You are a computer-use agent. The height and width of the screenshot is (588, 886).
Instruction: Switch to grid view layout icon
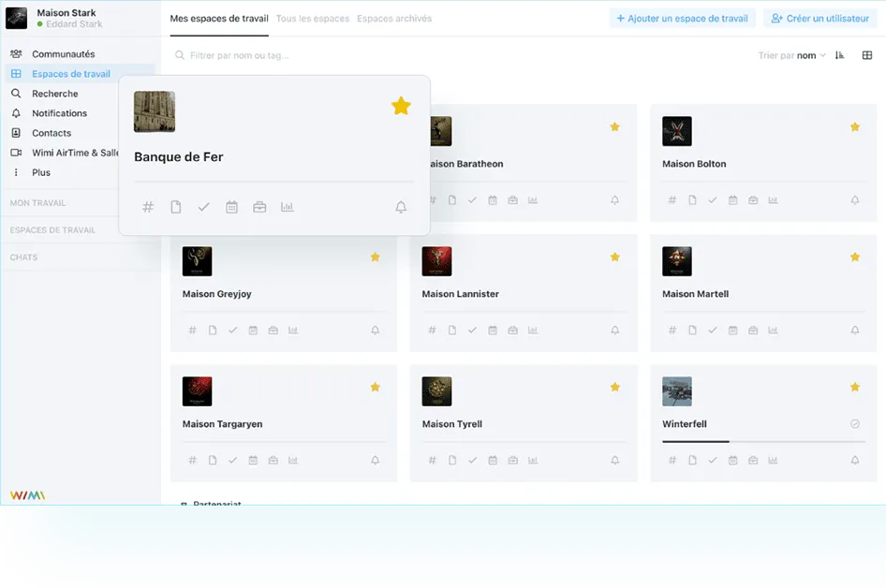[x=867, y=55]
